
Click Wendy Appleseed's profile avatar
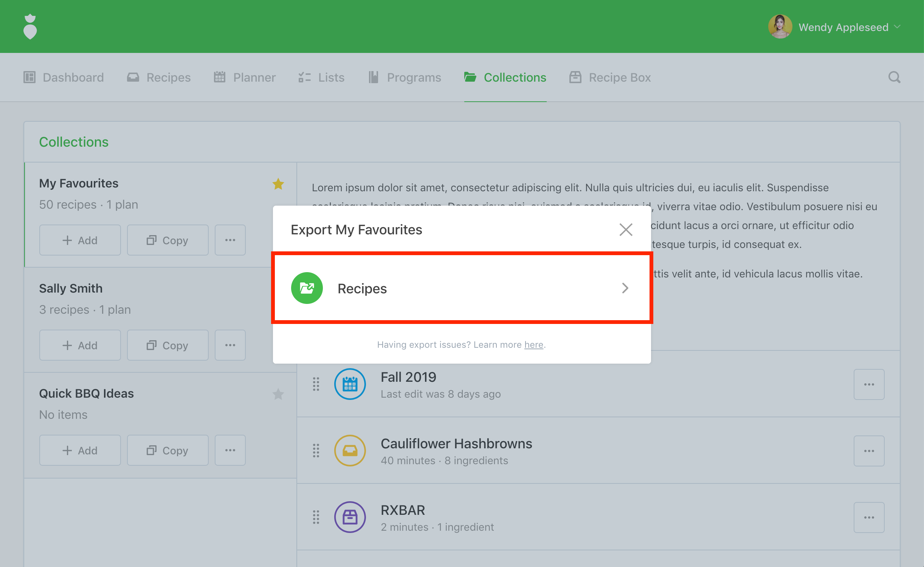(780, 26)
